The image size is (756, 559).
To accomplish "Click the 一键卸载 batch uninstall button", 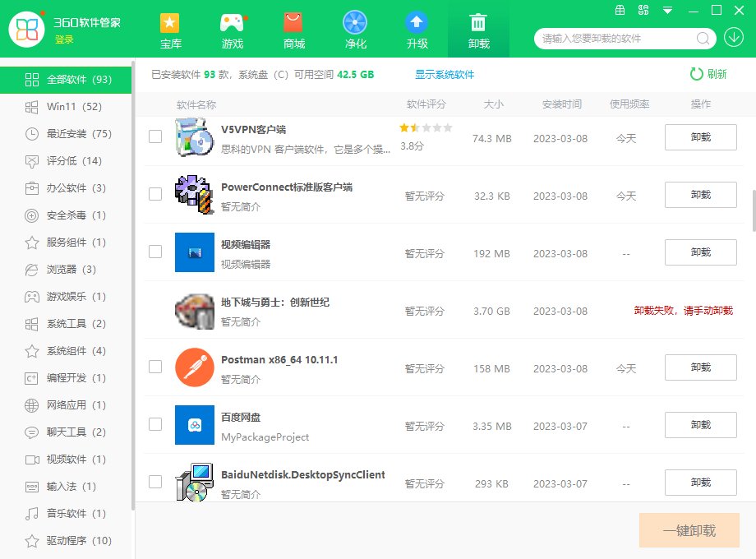I will (689, 530).
